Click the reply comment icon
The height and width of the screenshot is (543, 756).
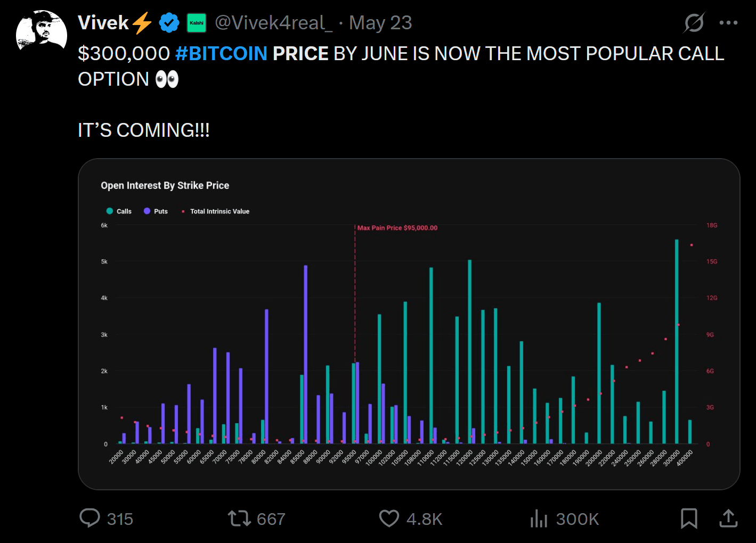click(x=90, y=518)
